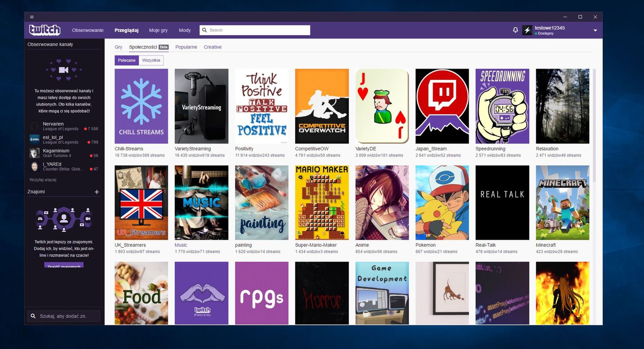The height and width of the screenshot is (349, 644).
Task: Click the Znajdź znajomych button
Action: tap(64, 265)
